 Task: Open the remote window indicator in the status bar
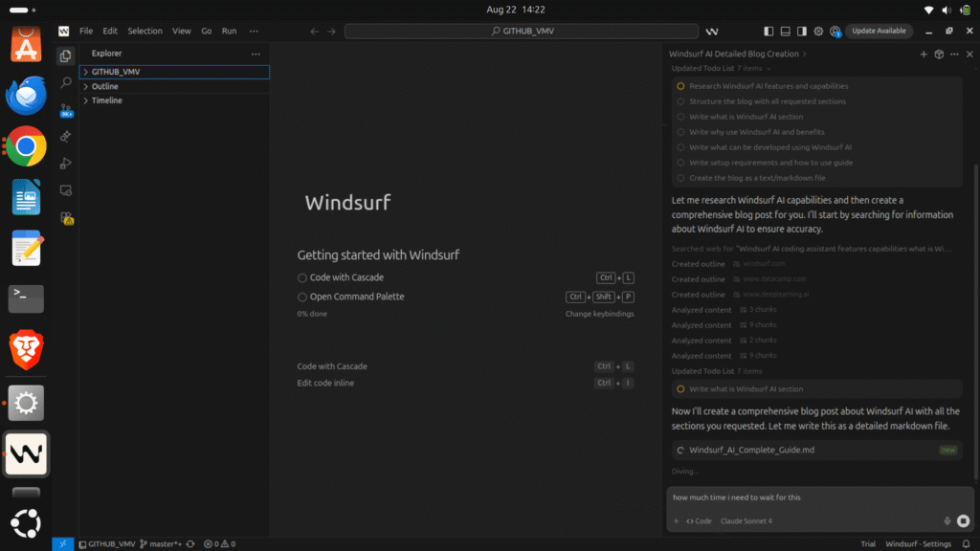pos(62,544)
